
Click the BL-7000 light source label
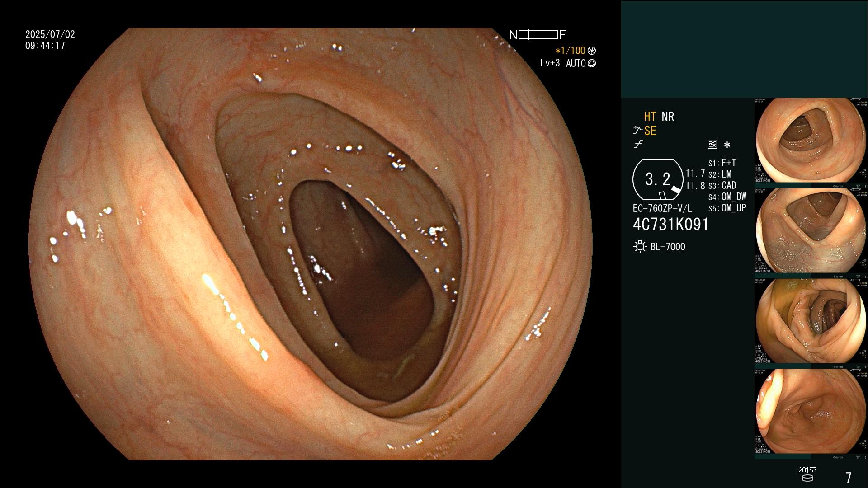coord(668,247)
